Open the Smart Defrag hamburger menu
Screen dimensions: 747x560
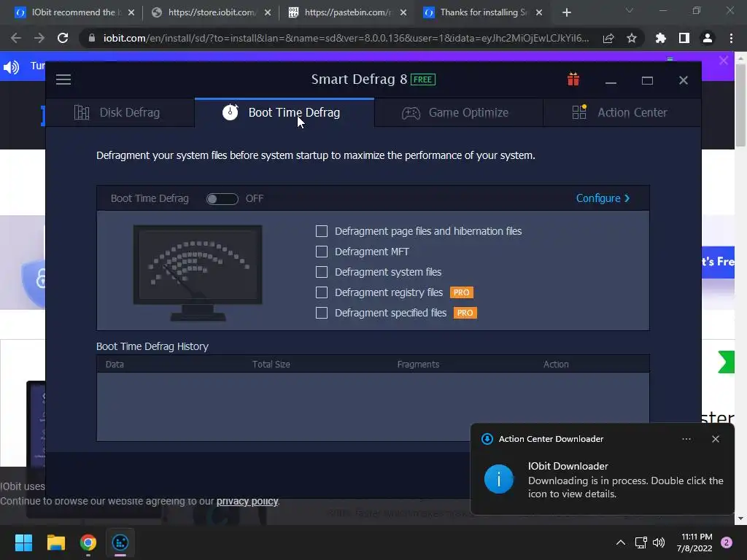[x=63, y=79]
